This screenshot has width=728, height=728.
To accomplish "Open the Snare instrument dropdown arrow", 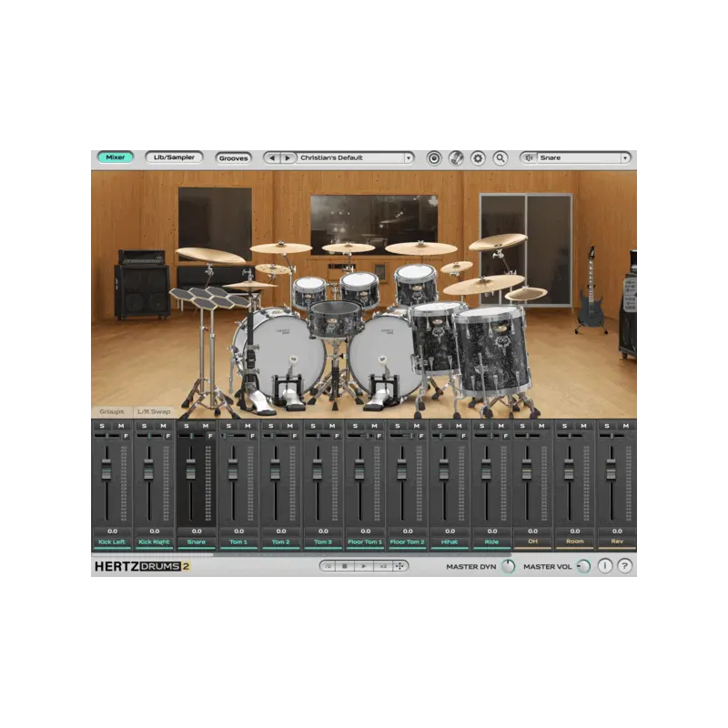I will point(625,157).
